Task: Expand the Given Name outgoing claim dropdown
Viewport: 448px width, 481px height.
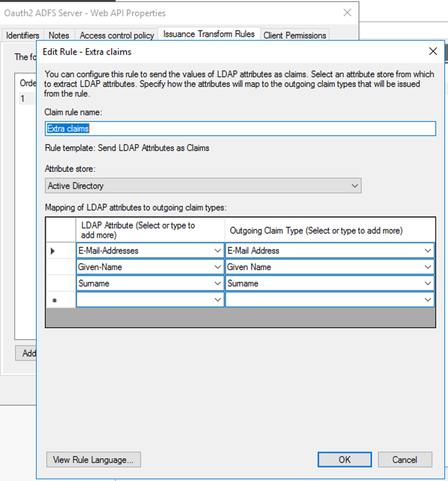Action: [x=428, y=267]
